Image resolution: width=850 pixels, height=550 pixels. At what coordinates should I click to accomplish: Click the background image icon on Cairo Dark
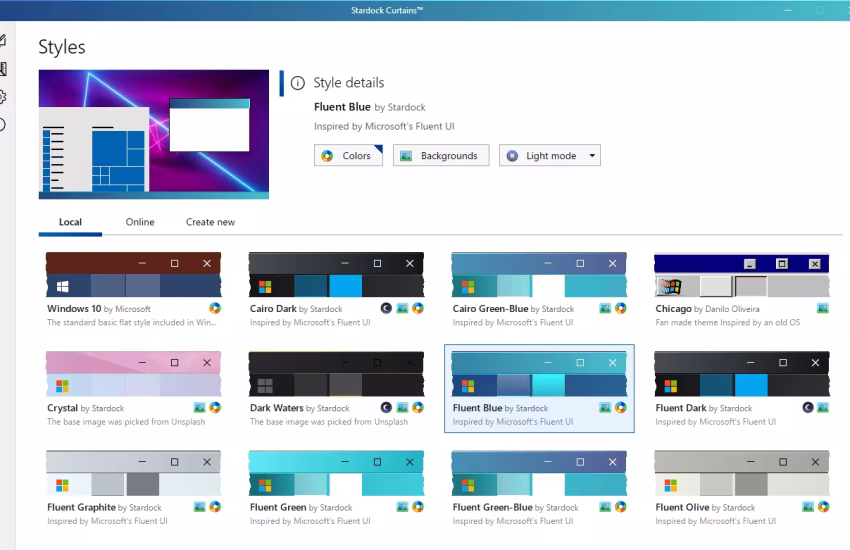tap(402, 308)
